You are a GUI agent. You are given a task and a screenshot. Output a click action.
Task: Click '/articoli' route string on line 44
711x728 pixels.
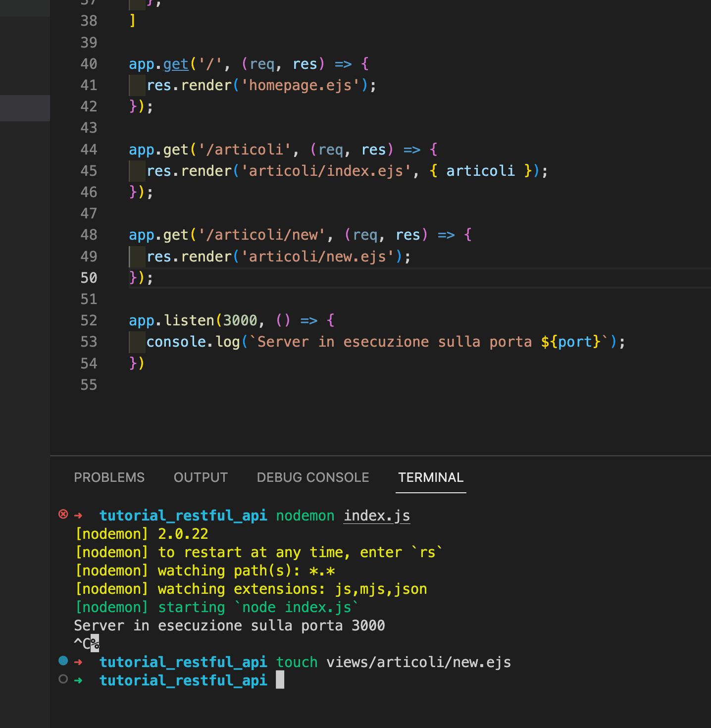tap(244, 150)
